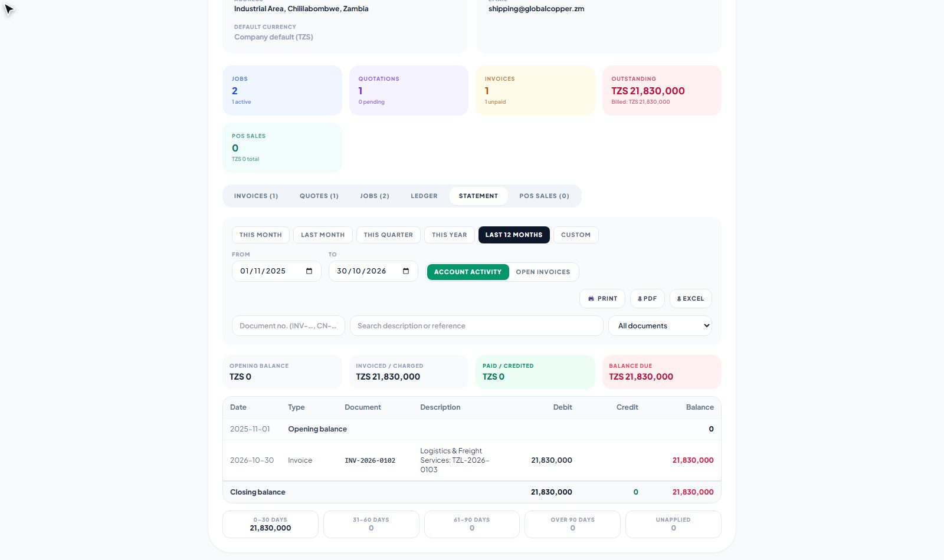Screen dimensions: 944x560
Task: Open the To date calendar picker icon
Action: [406, 271]
